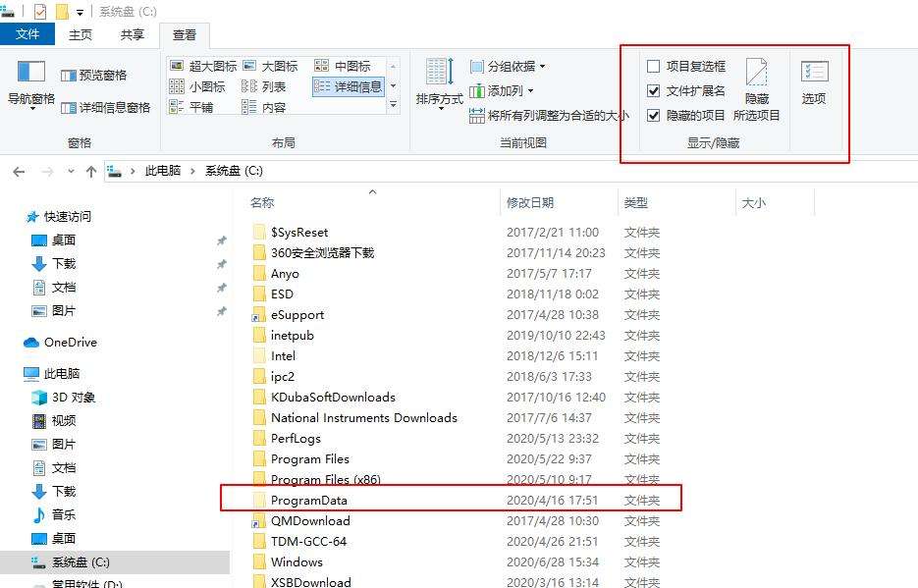Open folder Options (选项)
The image size is (918, 588).
(814, 82)
